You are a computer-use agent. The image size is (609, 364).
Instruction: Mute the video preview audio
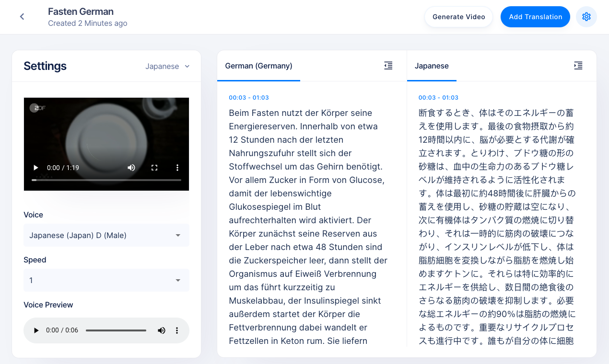(x=130, y=168)
